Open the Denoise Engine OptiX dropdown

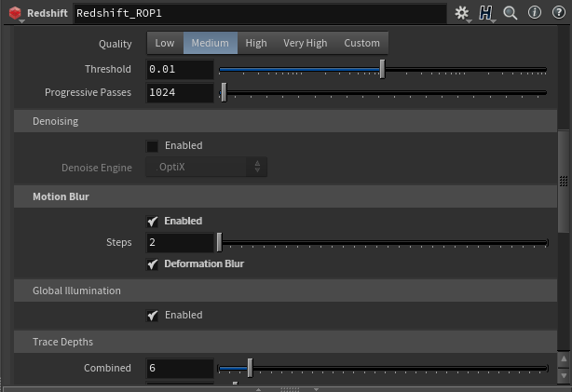click(x=207, y=168)
